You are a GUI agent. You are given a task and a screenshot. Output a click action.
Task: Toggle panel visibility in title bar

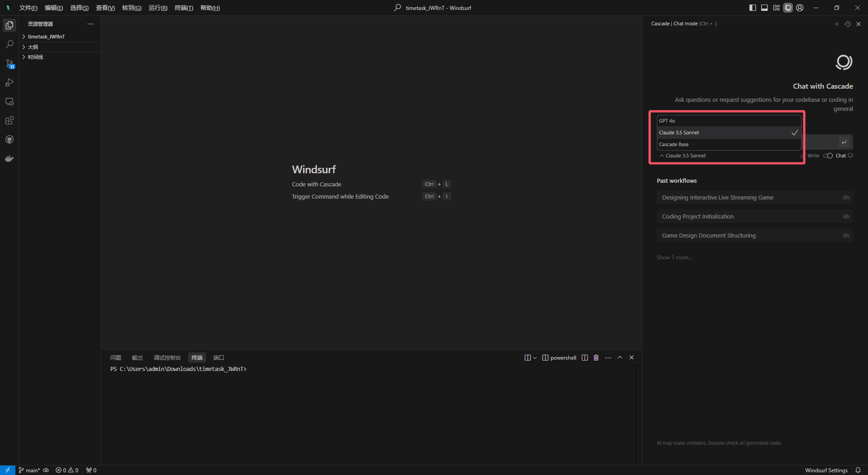pyautogui.click(x=764, y=8)
